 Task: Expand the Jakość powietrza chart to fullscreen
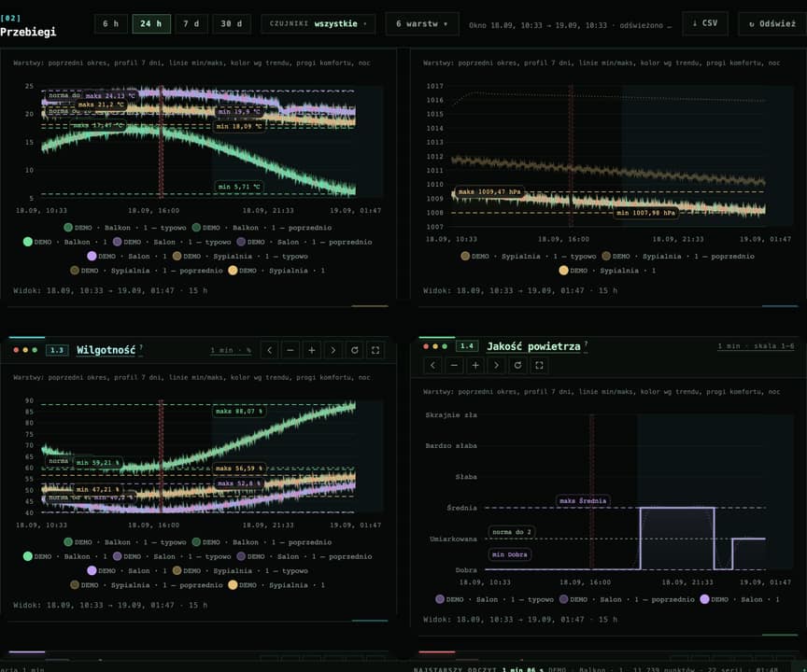coord(539,365)
